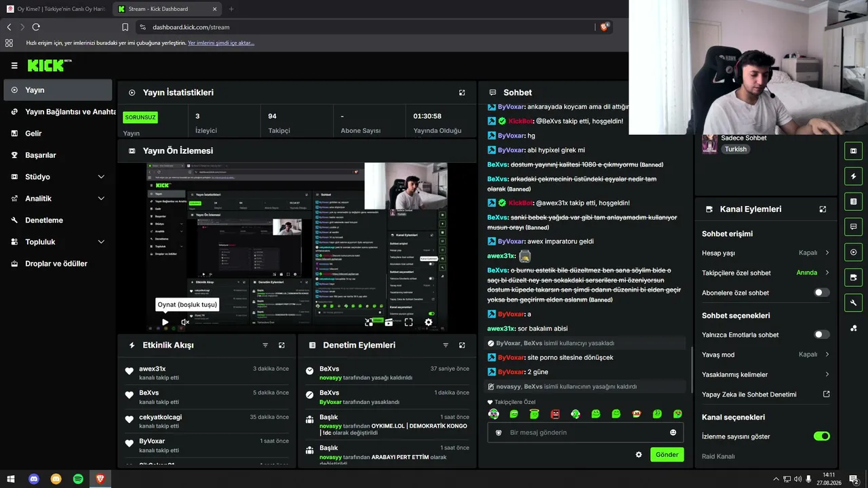Open Discord from the taskbar
The width and height of the screenshot is (868, 488).
pos(34,479)
